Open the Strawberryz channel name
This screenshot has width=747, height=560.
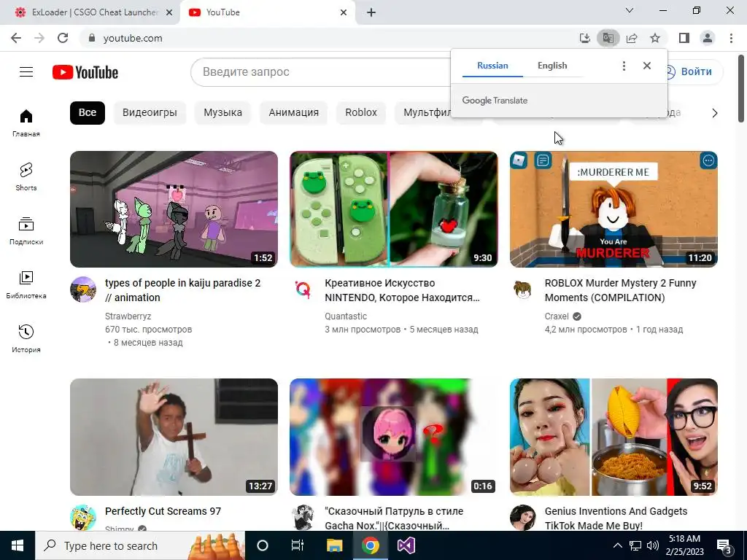click(128, 316)
